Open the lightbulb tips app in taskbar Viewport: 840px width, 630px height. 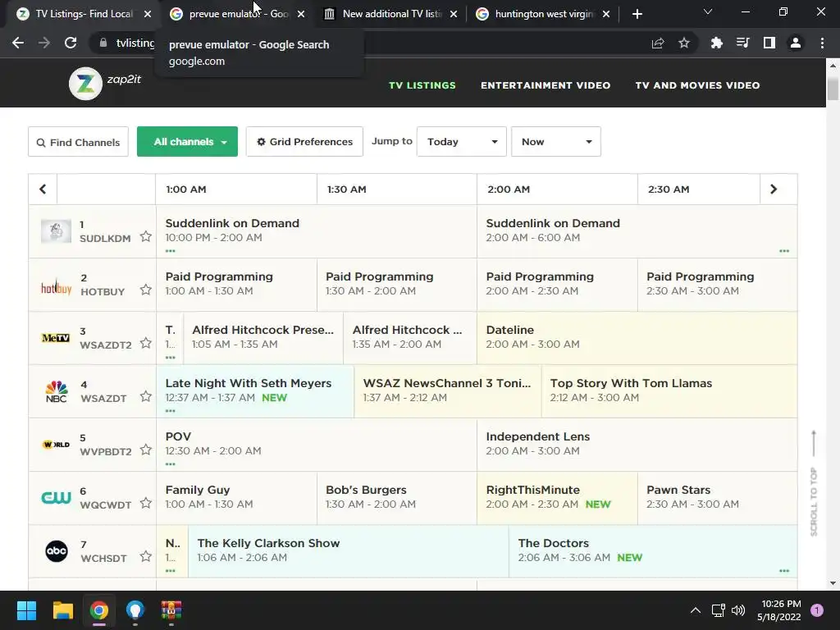pos(135,610)
